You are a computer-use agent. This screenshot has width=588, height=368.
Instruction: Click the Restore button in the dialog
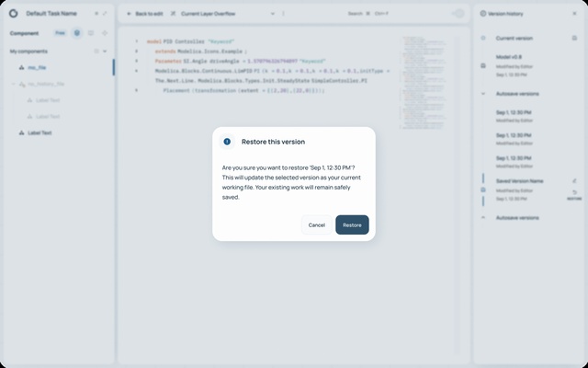click(x=352, y=224)
